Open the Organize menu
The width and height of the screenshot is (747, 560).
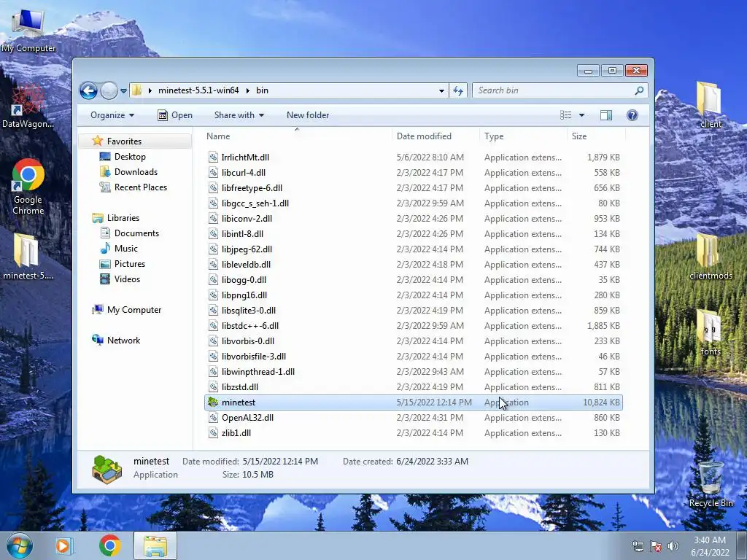(x=112, y=115)
